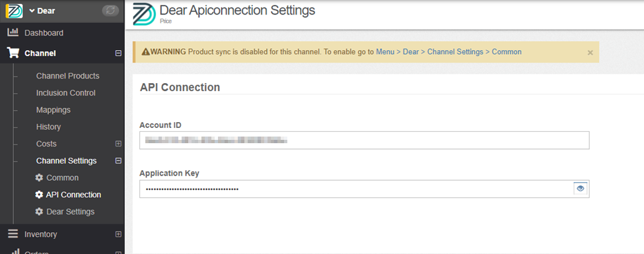Click the sync refresh icon beside Dear
Image resolution: width=644 pixels, height=254 pixels.
[x=110, y=11]
